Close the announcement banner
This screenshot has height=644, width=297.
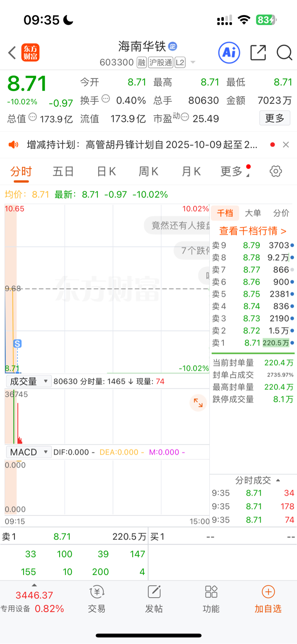coord(286,144)
